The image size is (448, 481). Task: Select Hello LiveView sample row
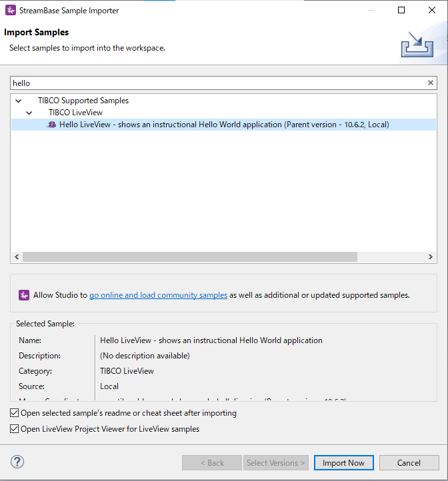pyautogui.click(x=223, y=125)
